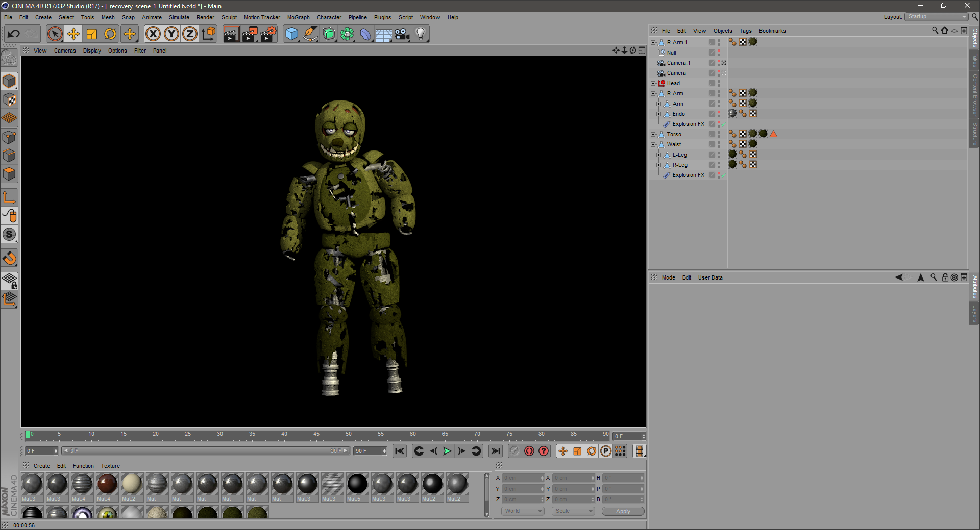
Task: Open the Array modeling objects
Action: coord(347,34)
